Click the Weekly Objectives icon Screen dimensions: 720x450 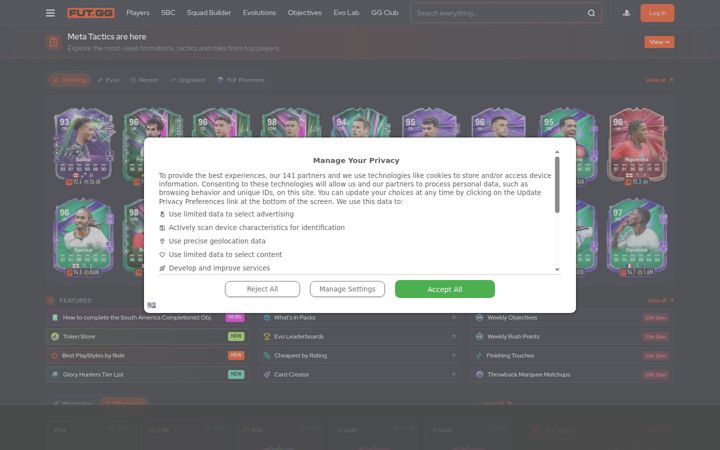(479, 317)
